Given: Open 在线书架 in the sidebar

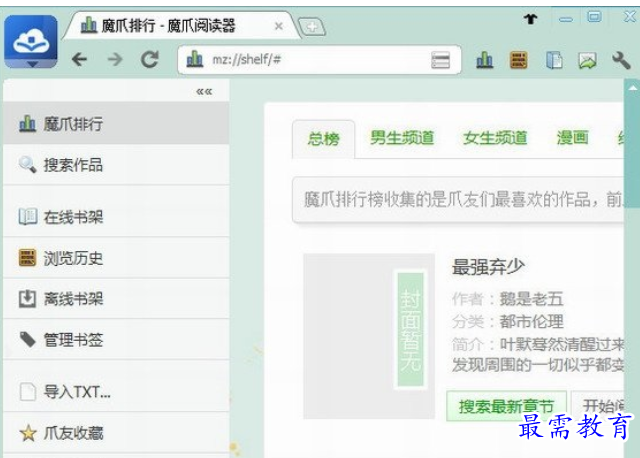Looking at the screenshot, I should click(x=116, y=217).
